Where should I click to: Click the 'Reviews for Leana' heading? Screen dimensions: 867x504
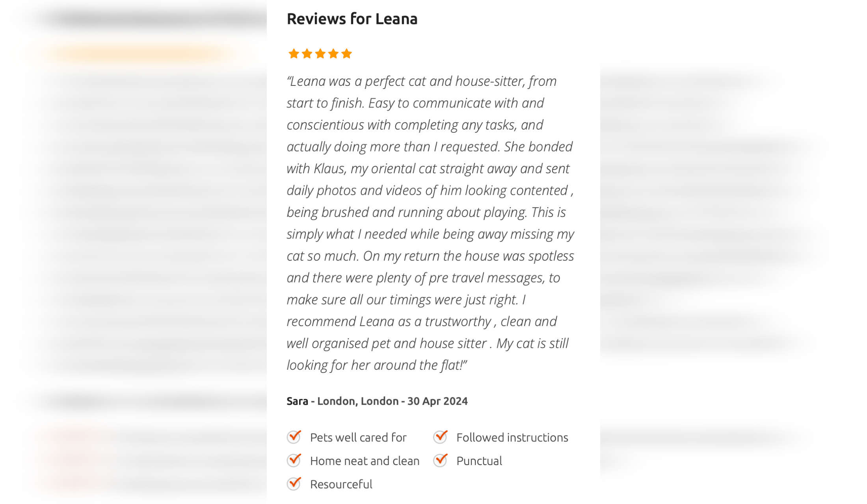352,19
